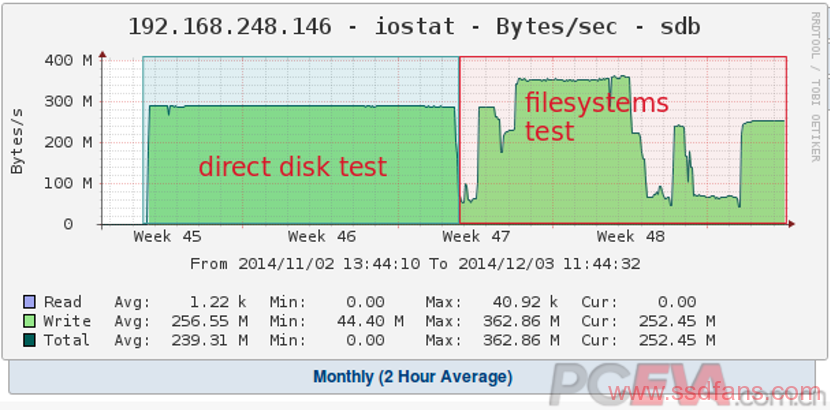Image resolution: width=830 pixels, height=410 pixels.
Task: Click the Read Avg value 1.22 k
Action: click(x=218, y=302)
